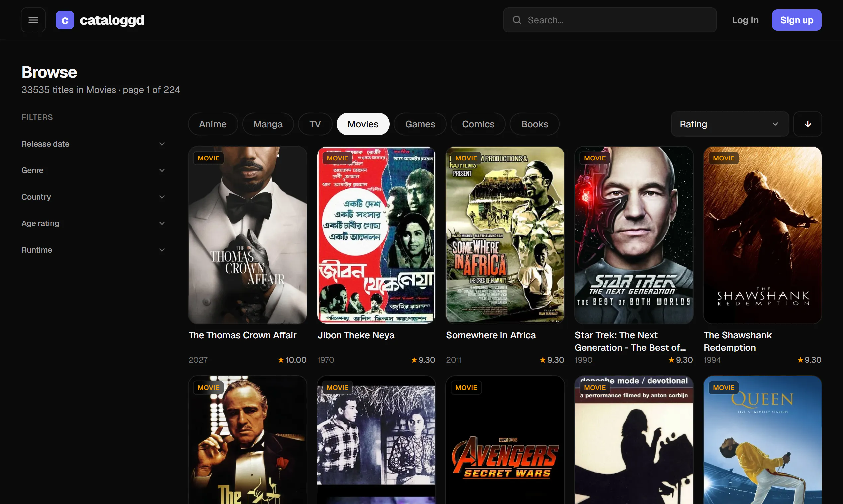Screen dimensions: 843x504
Task: Switch to the TV tab
Action: [x=315, y=124]
